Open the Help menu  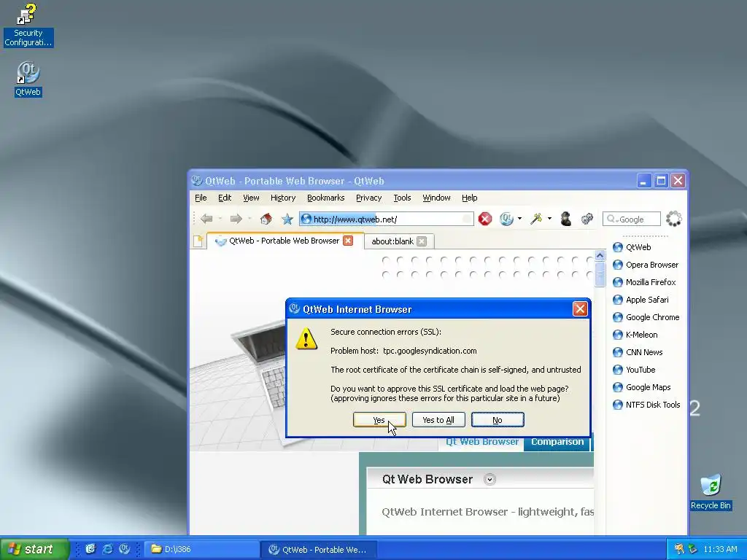point(469,198)
